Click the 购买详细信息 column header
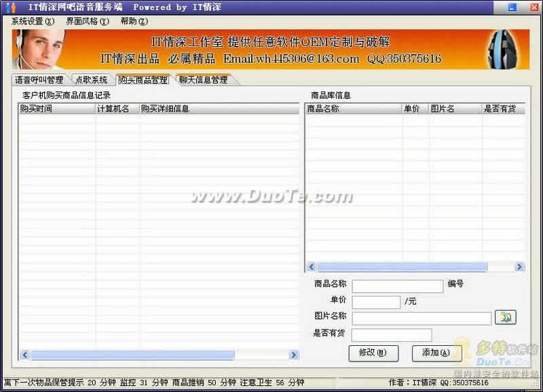The height and width of the screenshot is (392, 543). (219, 109)
